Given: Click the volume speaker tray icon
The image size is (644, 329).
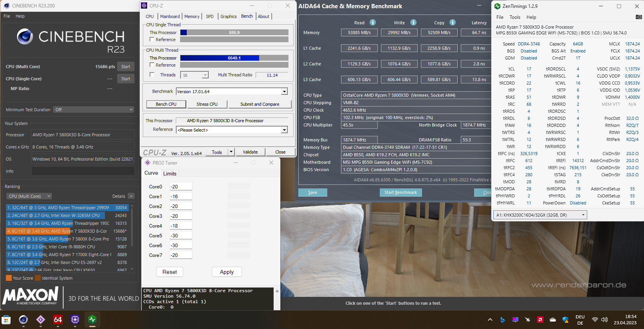Looking at the screenshot, I should [604, 320].
